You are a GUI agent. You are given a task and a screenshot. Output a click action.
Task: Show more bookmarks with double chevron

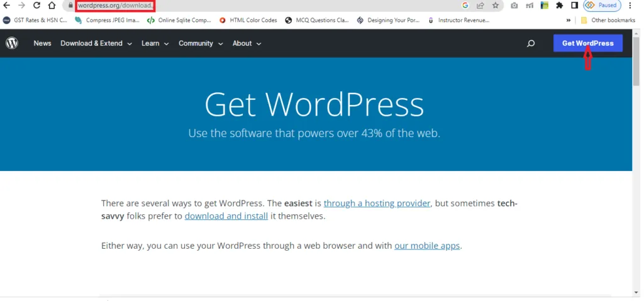click(x=569, y=20)
